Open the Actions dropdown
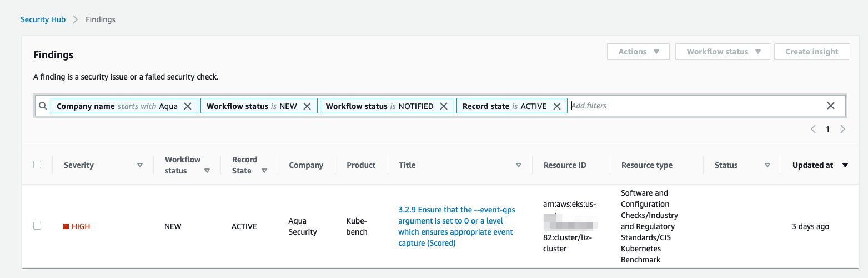The height and width of the screenshot is (278, 868). pyautogui.click(x=638, y=52)
